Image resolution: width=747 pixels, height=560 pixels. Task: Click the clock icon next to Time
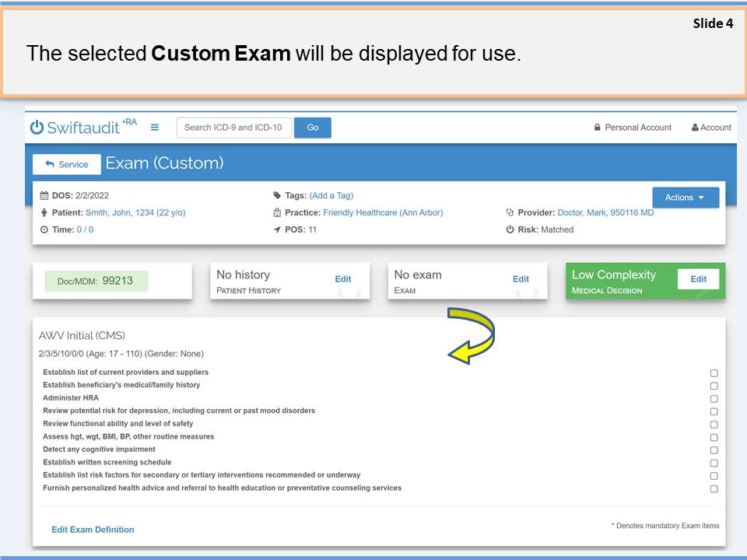tap(44, 229)
